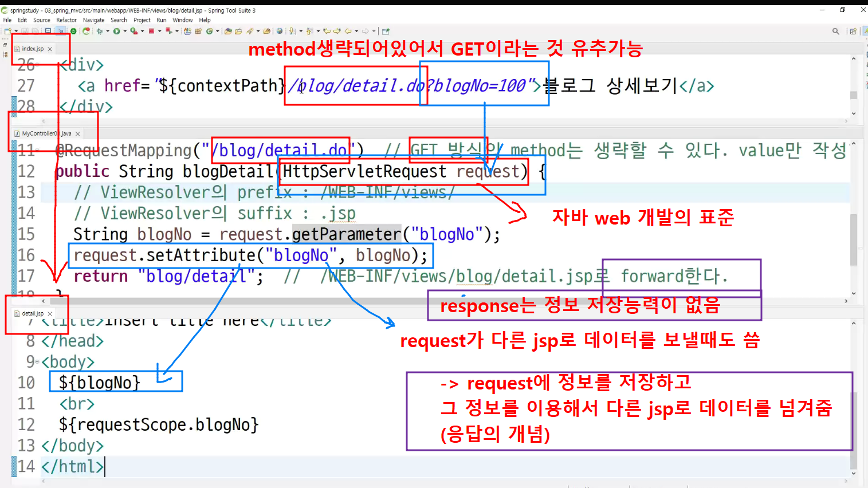Screen dimensions: 868x488
Task: Click the green circular Spring icon
Action: coord(210,31)
